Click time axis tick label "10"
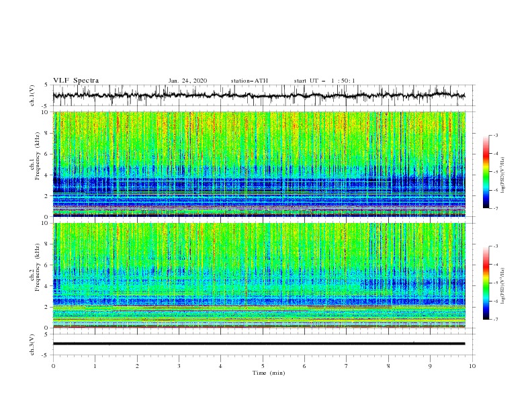This screenshot has height=411, width=532. tap(472, 366)
